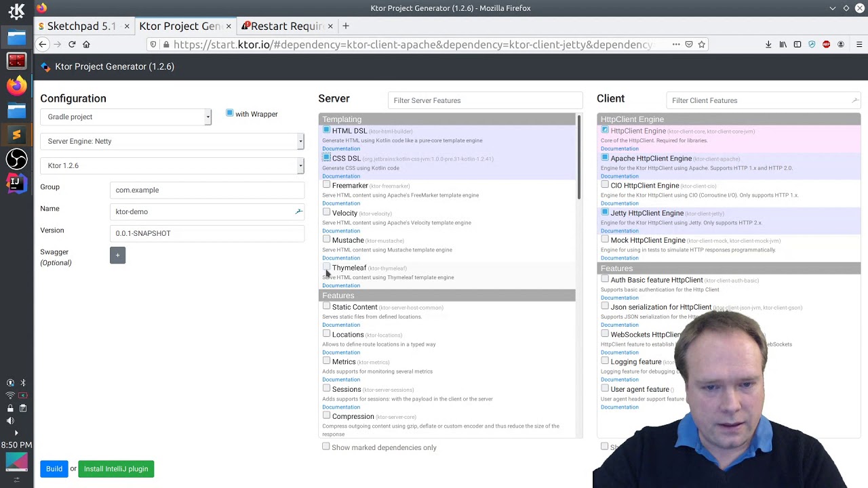Click the browser address bar URL
The height and width of the screenshot is (488, 868).
pos(412,45)
